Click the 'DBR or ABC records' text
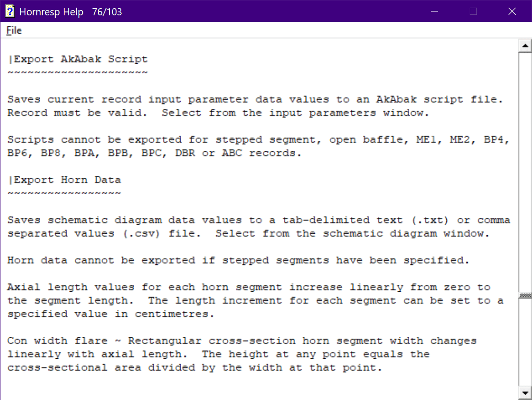Viewport: 532px width, 400px height. click(x=238, y=153)
